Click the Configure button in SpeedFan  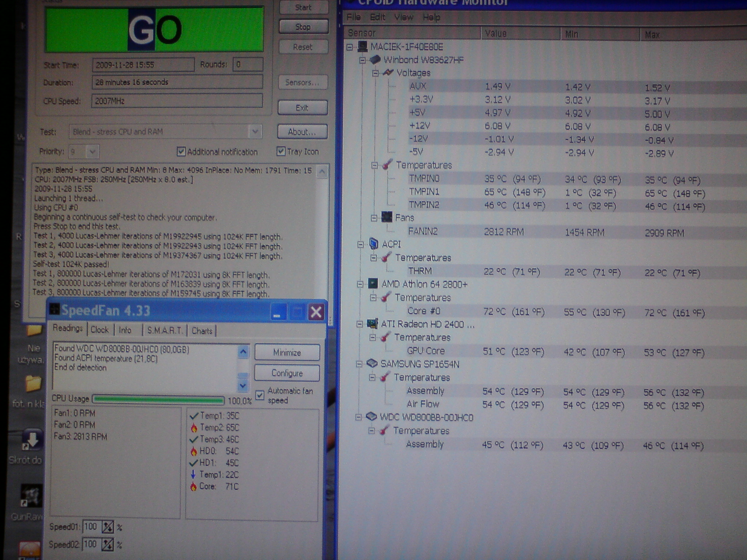(x=287, y=373)
